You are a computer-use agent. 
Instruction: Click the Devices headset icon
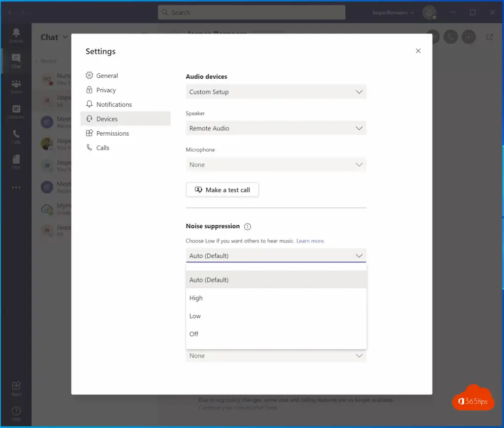89,119
